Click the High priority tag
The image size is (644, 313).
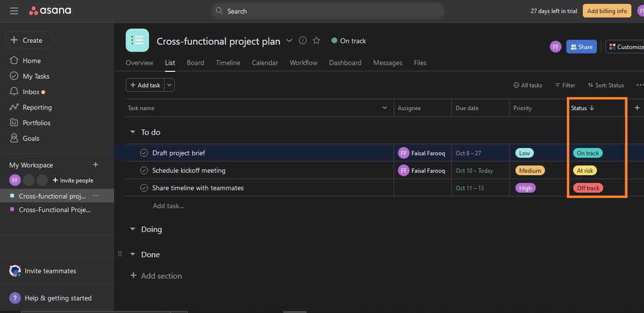(x=525, y=187)
